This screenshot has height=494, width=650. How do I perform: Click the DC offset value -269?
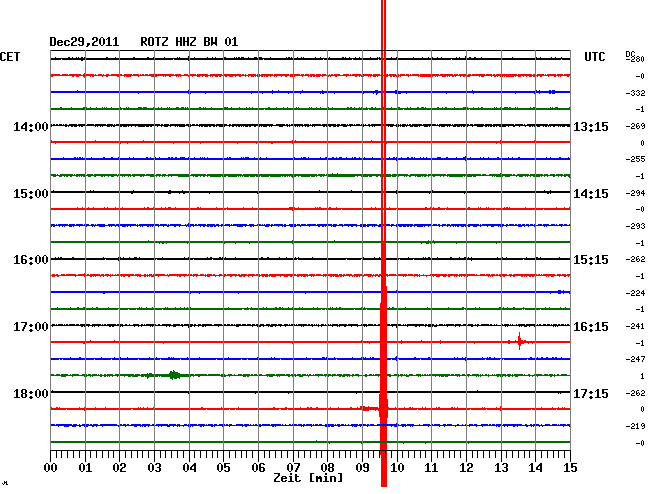[x=635, y=126]
